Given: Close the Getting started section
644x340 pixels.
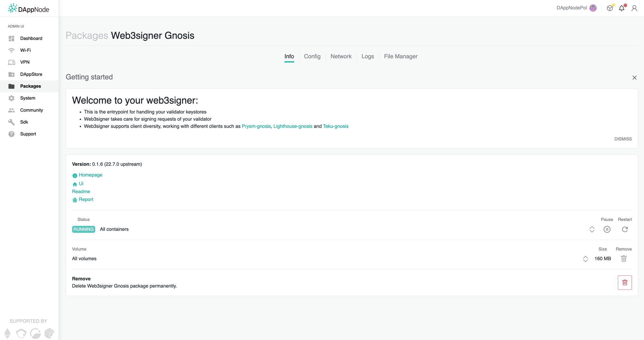Looking at the screenshot, I should pyautogui.click(x=634, y=78).
